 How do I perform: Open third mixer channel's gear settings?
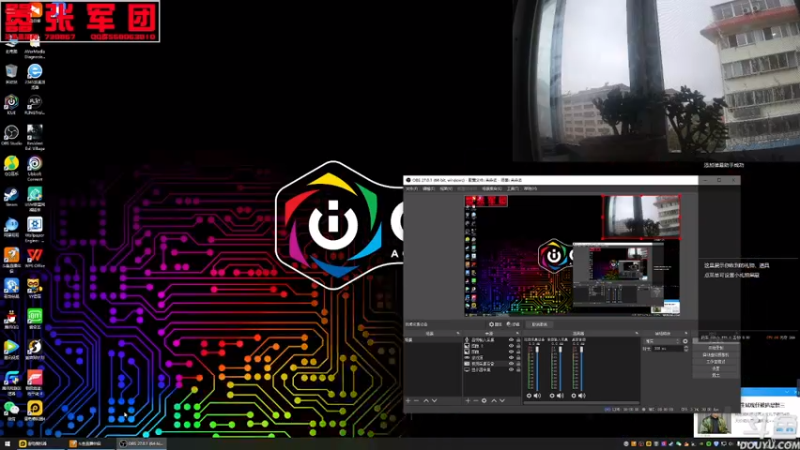point(574,395)
